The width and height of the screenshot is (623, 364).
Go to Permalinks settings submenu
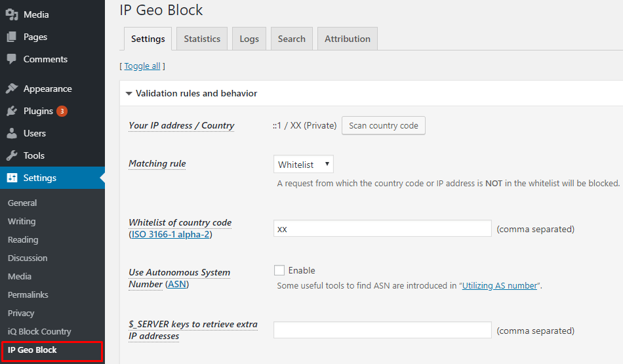click(x=28, y=294)
